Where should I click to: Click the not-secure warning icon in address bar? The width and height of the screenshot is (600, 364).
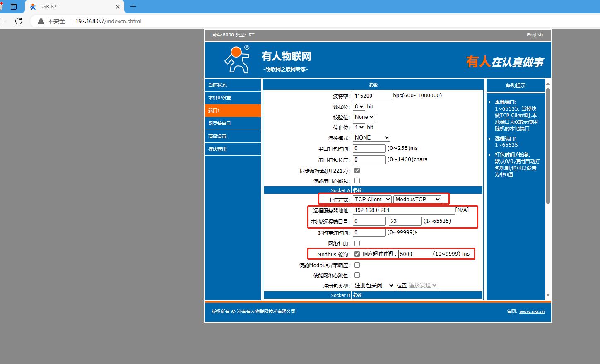(41, 21)
